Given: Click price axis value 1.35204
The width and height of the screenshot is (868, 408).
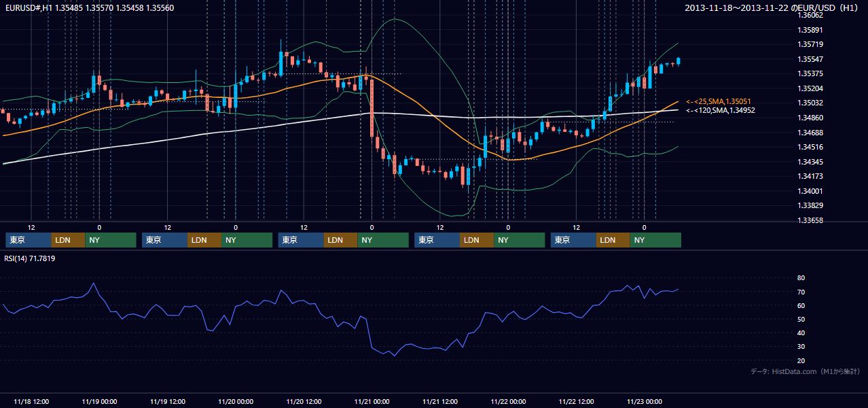Looking at the screenshot, I should coord(810,88).
